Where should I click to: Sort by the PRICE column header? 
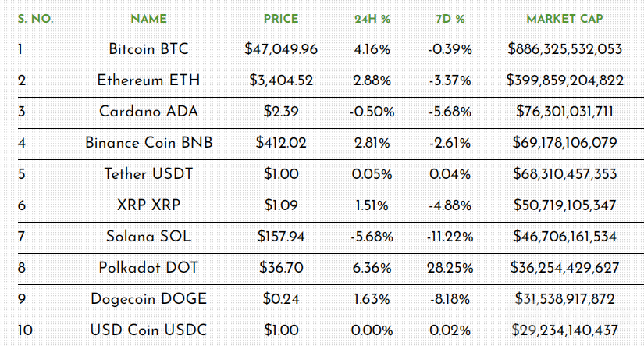(x=281, y=18)
